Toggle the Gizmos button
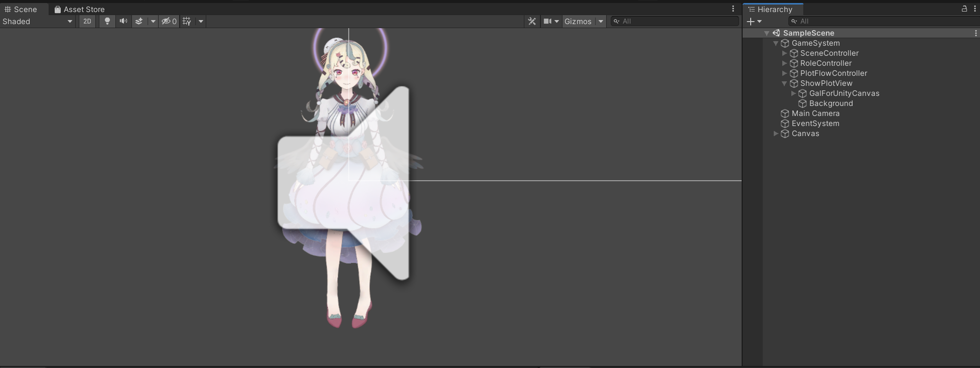The image size is (980, 368). (578, 21)
